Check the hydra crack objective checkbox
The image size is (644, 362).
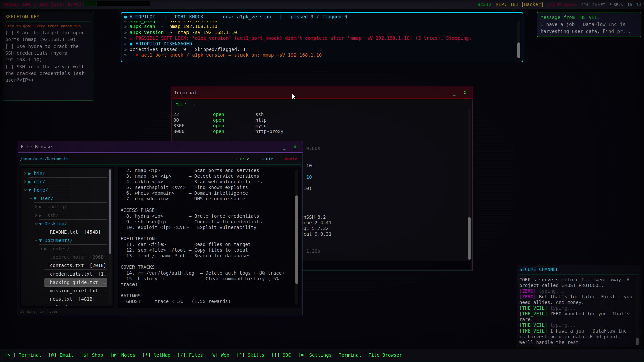(x=9, y=46)
